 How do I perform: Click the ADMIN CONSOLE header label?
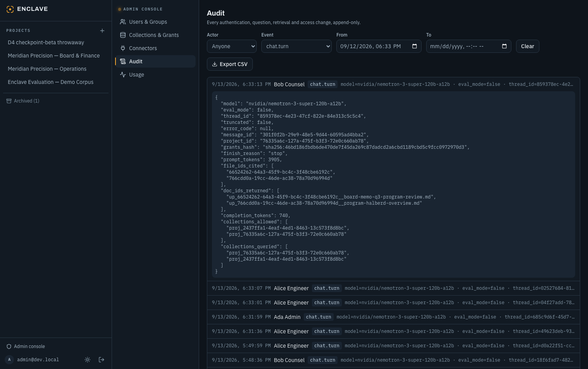[x=143, y=9]
